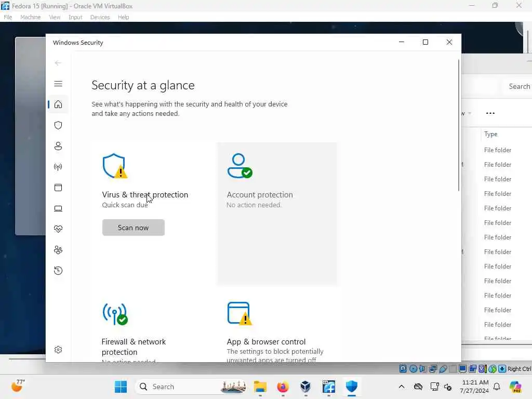Minimize the Windows Security window
This screenshot has height=399, width=532.
[x=402, y=42]
